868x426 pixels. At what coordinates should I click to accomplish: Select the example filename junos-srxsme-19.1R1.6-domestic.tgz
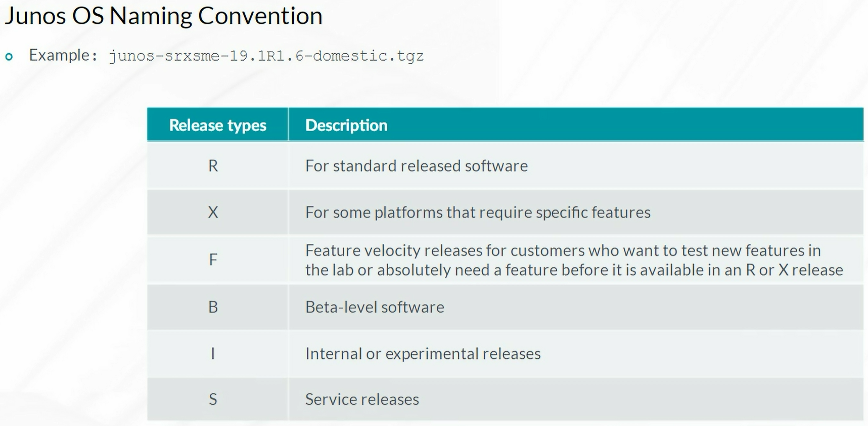click(x=266, y=56)
